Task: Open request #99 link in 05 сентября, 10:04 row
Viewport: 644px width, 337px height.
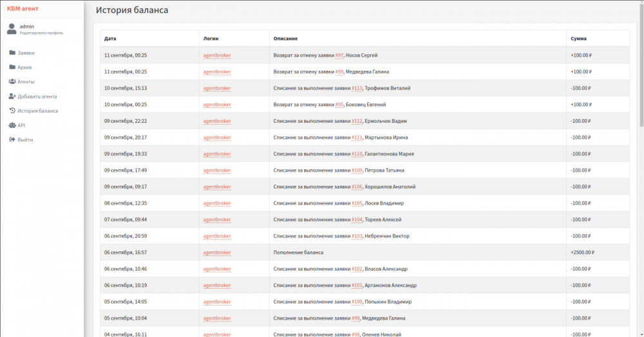Action: tap(355, 318)
